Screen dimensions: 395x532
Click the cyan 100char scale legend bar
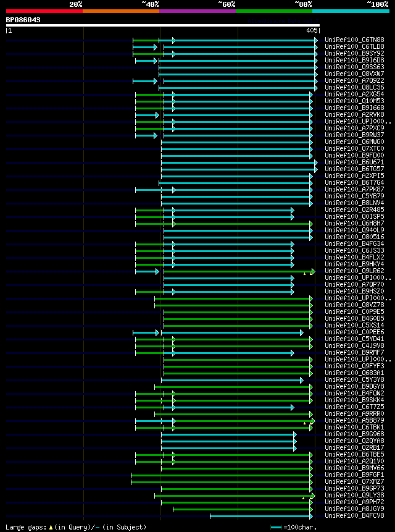[276, 527]
